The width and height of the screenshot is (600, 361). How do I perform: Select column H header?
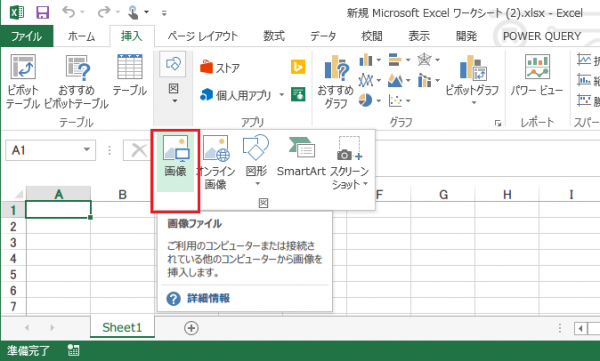[x=507, y=194]
